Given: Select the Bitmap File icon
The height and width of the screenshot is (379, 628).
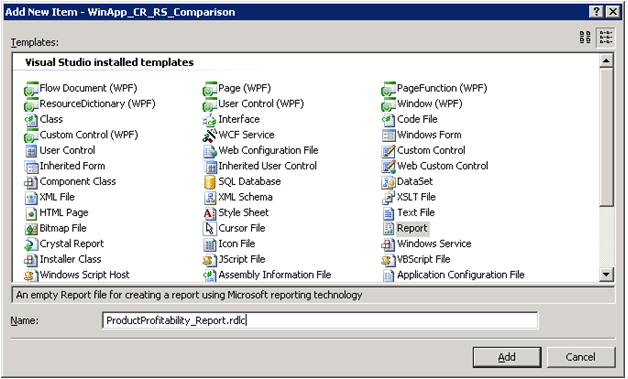Looking at the screenshot, I should pyautogui.click(x=31, y=228).
